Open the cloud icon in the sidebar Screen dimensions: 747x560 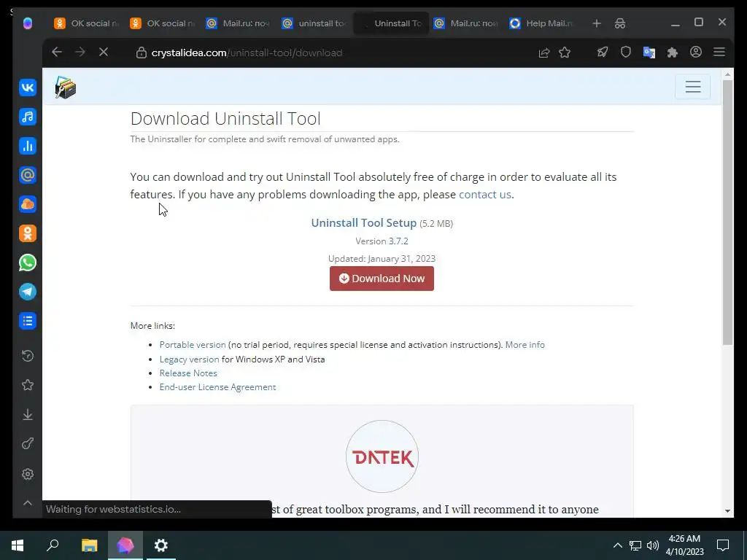coord(28,204)
